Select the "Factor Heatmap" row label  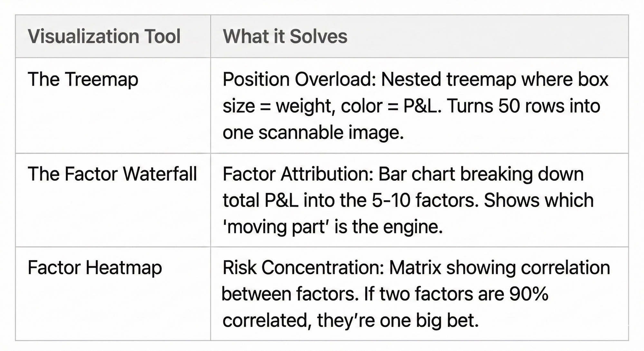[95, 268]
